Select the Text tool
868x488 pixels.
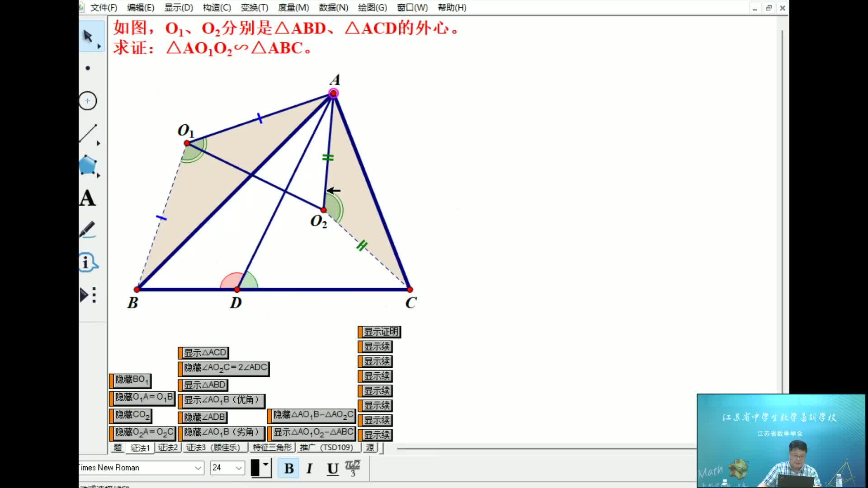[88, 198]
